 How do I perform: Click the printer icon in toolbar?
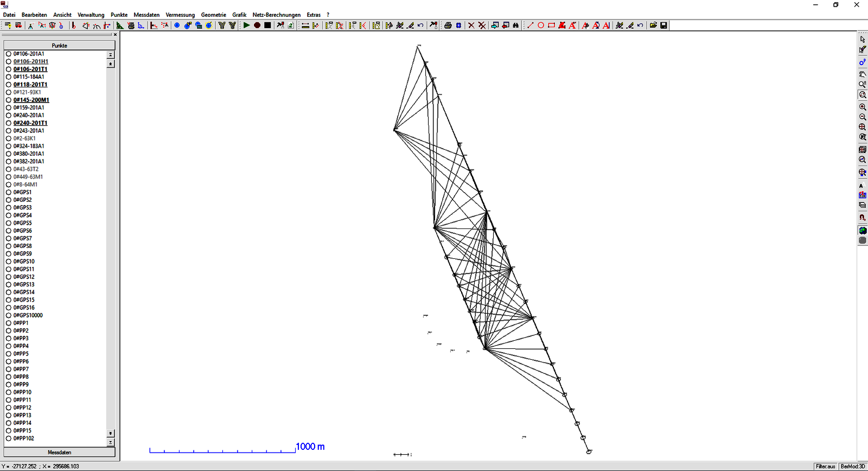tap(448, 26)
